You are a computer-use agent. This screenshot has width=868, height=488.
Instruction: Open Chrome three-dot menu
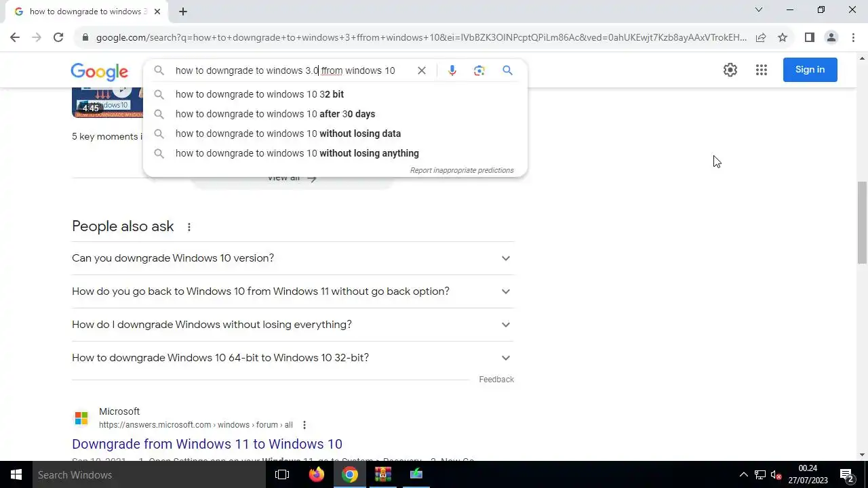coord(853,37)
